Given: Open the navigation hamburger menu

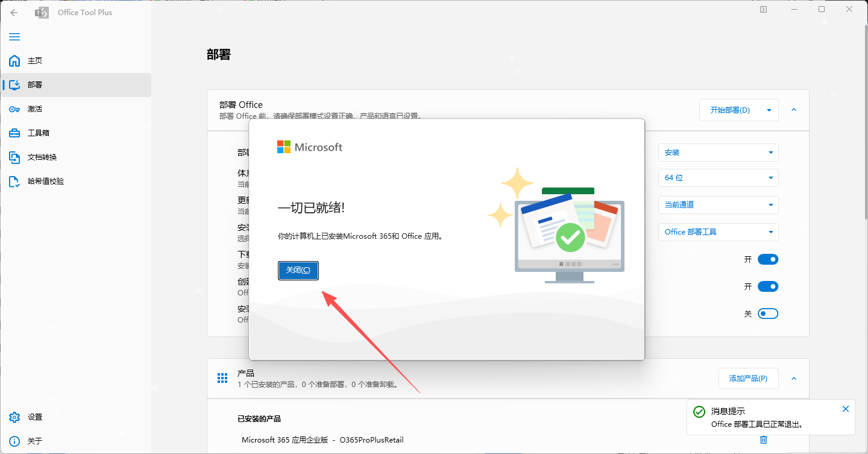Looking at the screenshot, I should (x=14, y=37).
